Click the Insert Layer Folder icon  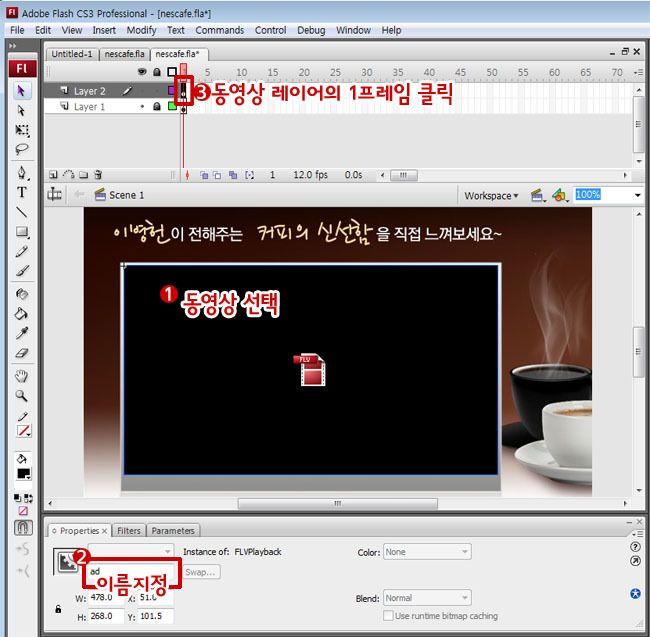(83, 175)
